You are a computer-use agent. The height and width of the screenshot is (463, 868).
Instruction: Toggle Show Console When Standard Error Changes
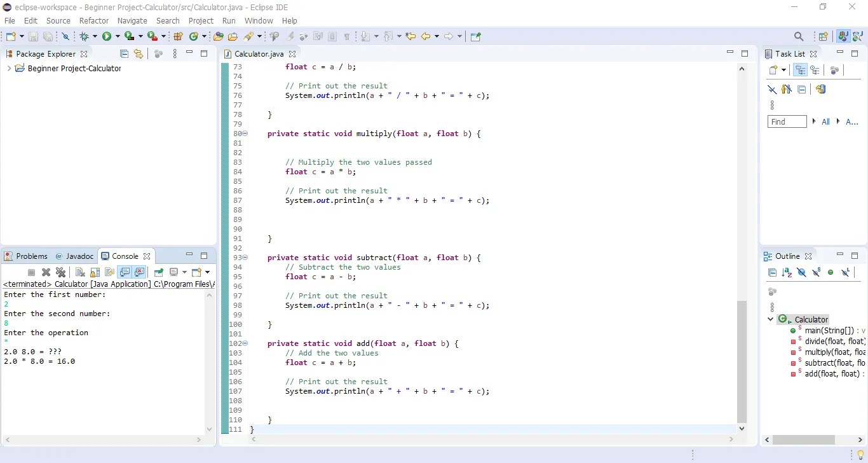point(140,272)
